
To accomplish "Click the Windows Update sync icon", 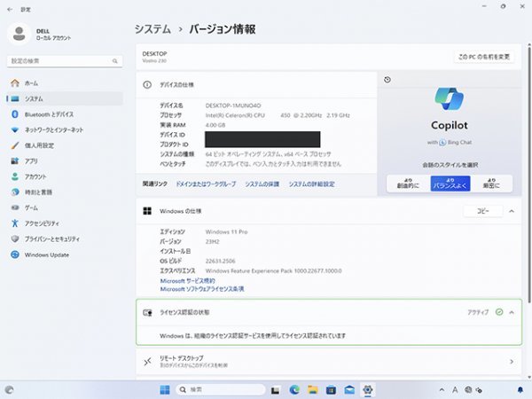I will tap(15, 254).
